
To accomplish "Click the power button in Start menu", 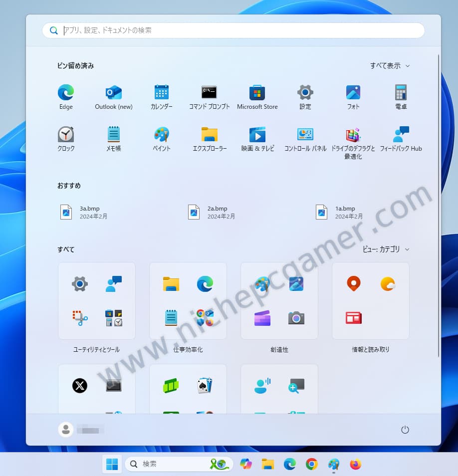I will 405,430.
